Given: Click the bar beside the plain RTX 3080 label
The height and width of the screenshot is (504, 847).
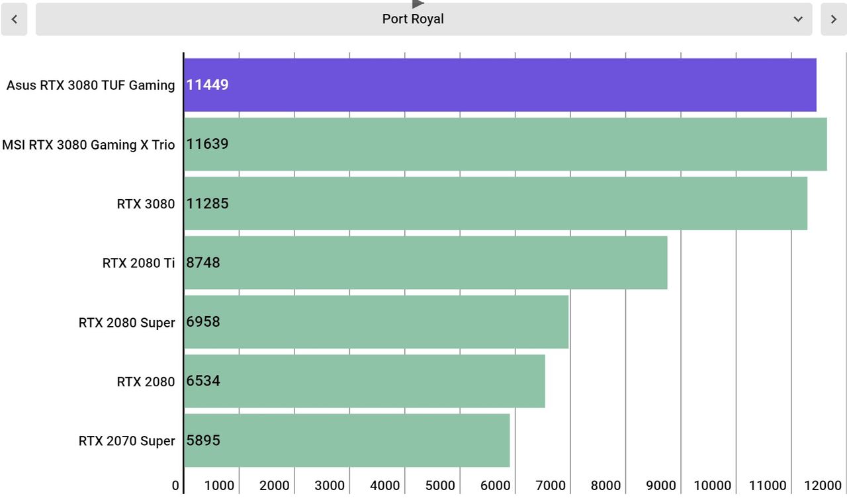Looking at the screenshot, I should click(496, 203).
